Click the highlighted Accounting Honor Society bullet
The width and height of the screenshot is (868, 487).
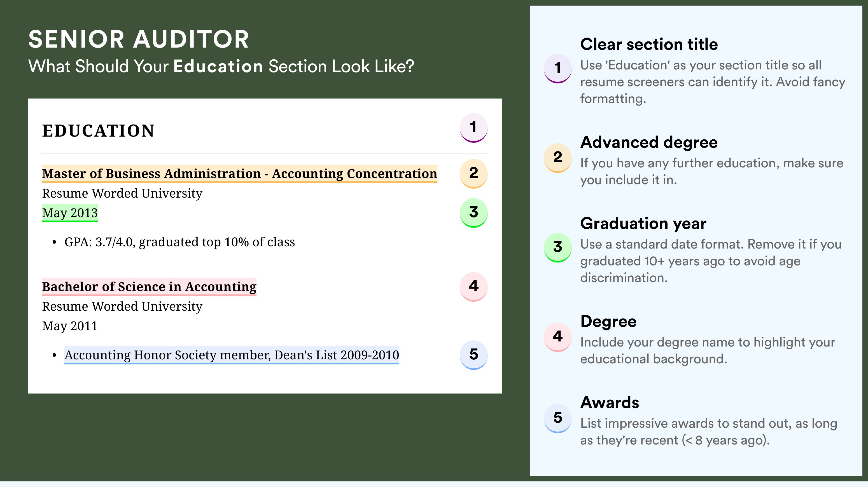pyautogui.click(x=232, y=355)
